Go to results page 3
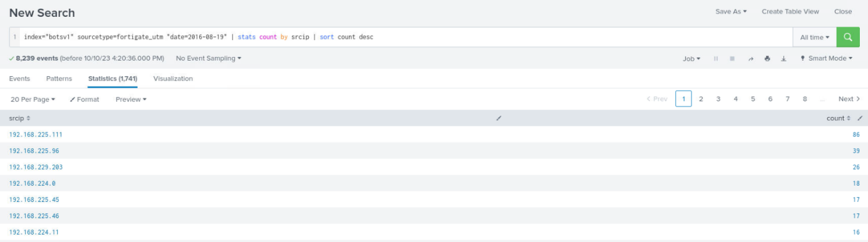This screenshot has height=242, width=868. coord(718,99)
